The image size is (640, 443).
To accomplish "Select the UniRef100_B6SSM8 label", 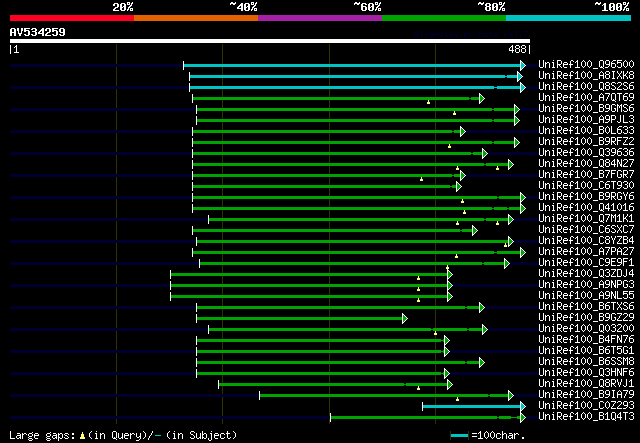I will [x=586, y=362].
